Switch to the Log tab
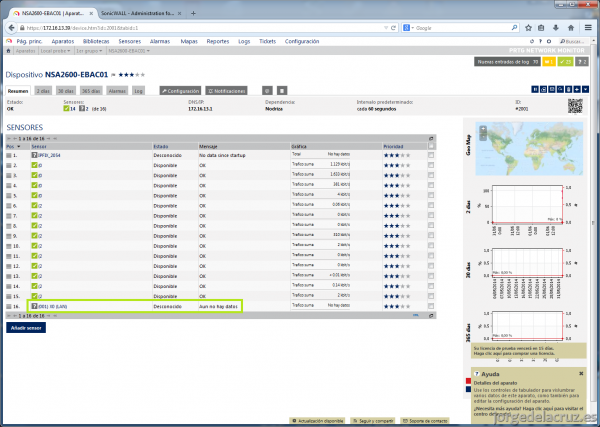This screenshot has height=427, width=600. coord(138,91)
